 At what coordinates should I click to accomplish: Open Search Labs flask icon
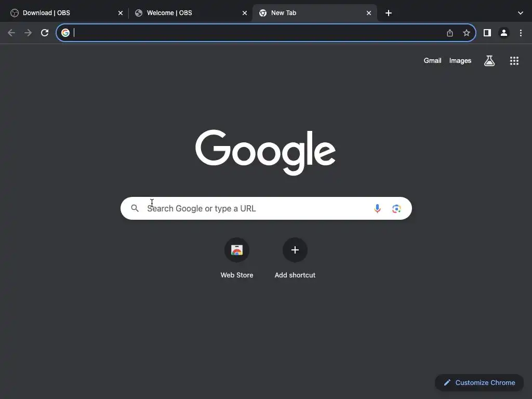click(x=489, y=61)
